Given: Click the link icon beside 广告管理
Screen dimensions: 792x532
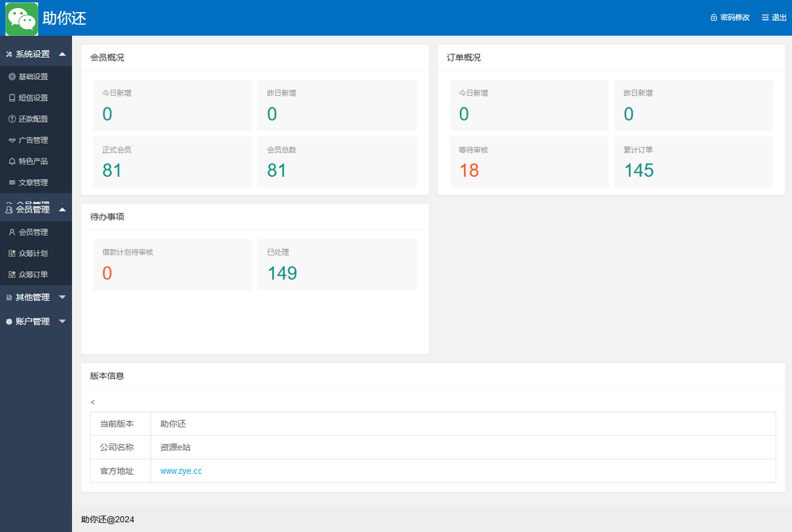Looking at the screenshot, I should click(12, 140).
